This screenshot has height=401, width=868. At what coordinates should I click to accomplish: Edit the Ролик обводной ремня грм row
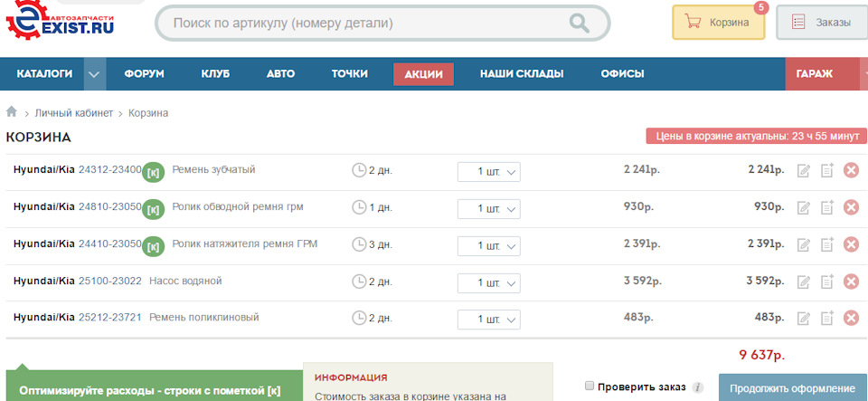click(803, 207)
